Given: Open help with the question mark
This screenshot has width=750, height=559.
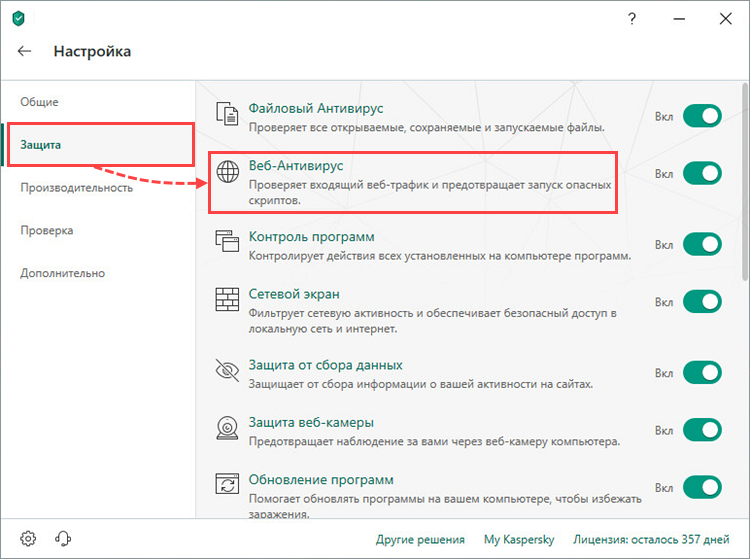Looking at the screenshot, I should 632,19.
